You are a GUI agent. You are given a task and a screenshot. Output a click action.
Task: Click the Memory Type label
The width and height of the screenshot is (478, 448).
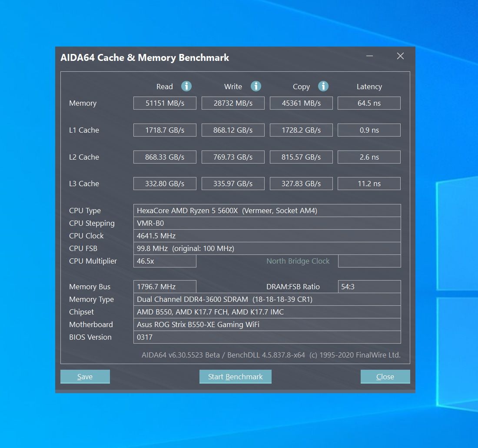click(x=91, y=300)
